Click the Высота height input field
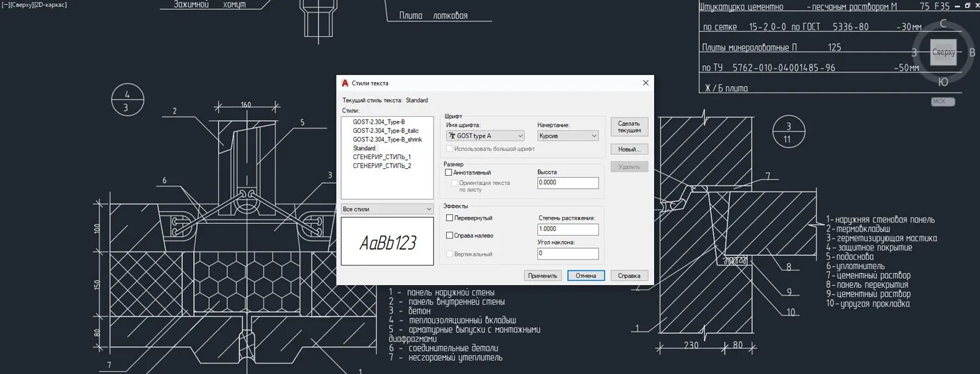 point(568,183)
